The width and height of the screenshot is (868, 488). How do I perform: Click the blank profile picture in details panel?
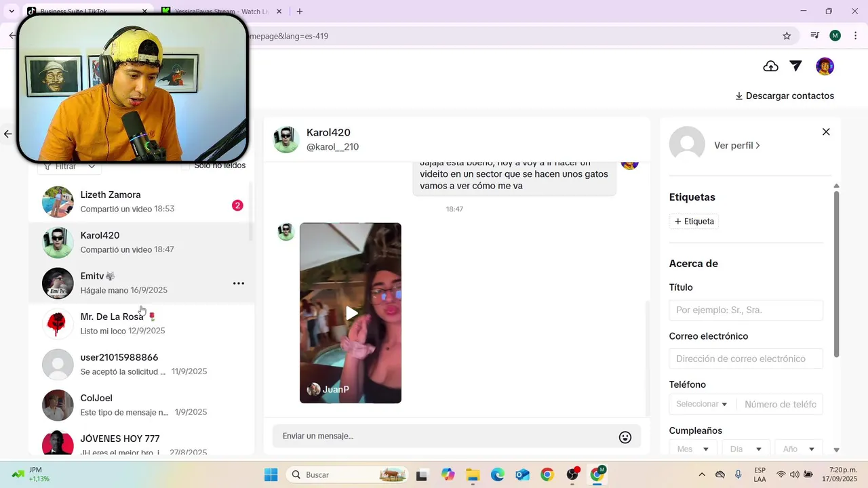687,144
